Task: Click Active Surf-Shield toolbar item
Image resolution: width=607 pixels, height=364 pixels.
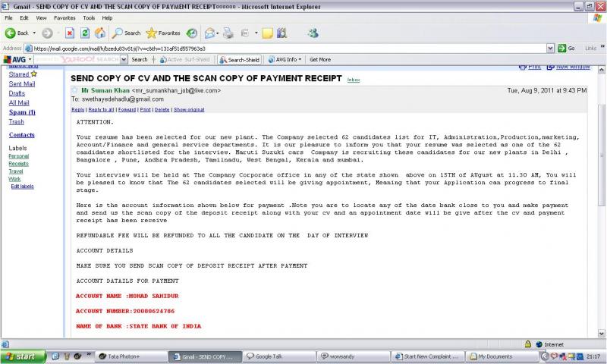Action: pyautogui.click(x=184, y=60)
